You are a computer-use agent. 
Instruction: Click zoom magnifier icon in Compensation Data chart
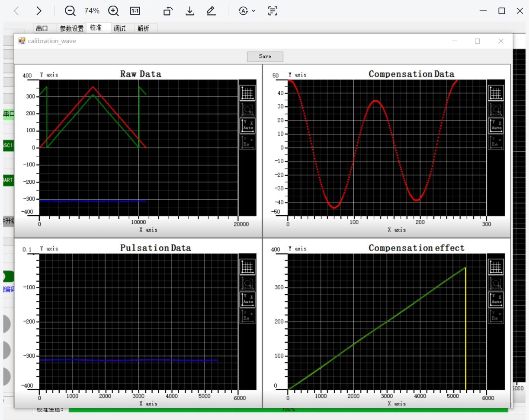tap(496, 109)
